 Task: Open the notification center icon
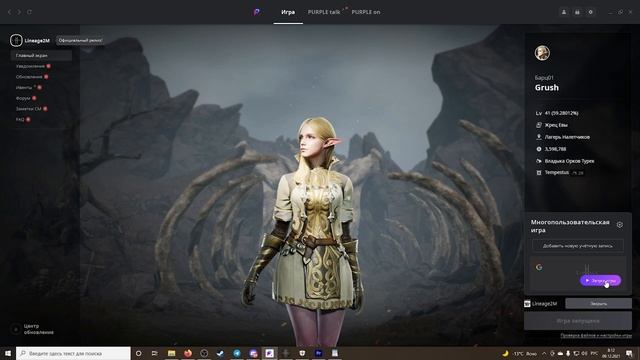point(629,353)
